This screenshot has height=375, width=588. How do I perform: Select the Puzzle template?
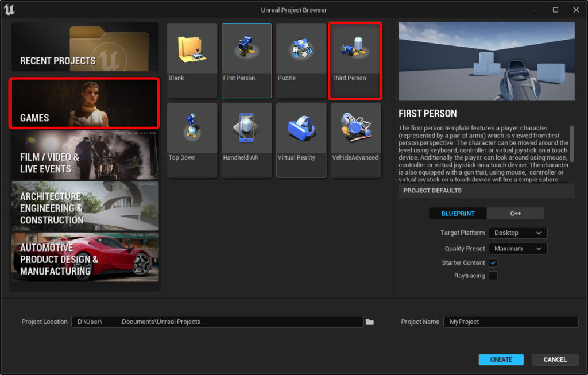coord(301,60)
